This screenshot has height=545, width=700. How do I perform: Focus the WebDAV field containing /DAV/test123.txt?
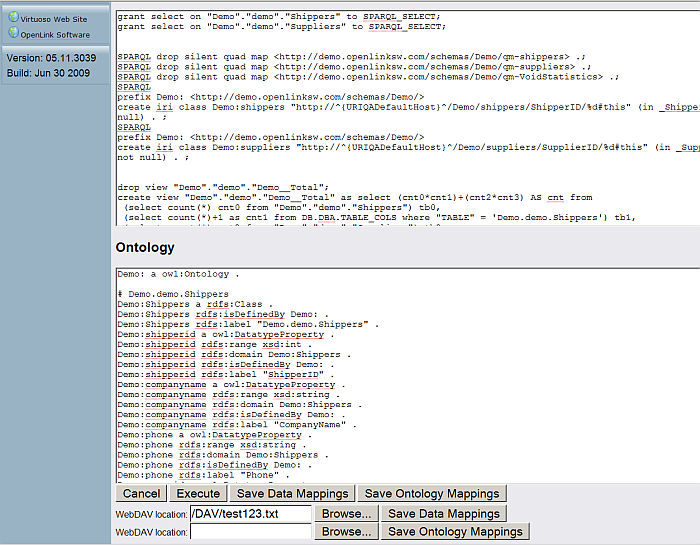pos(250,513)
